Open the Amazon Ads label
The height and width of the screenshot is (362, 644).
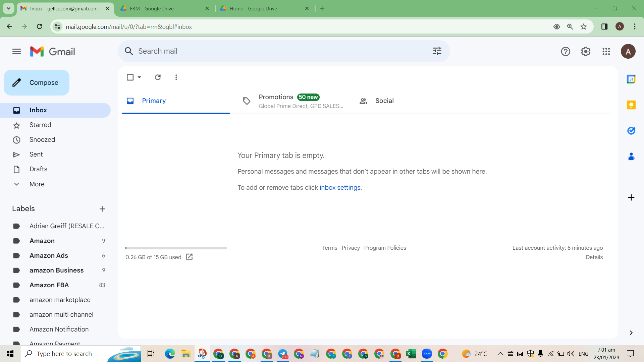55,256
